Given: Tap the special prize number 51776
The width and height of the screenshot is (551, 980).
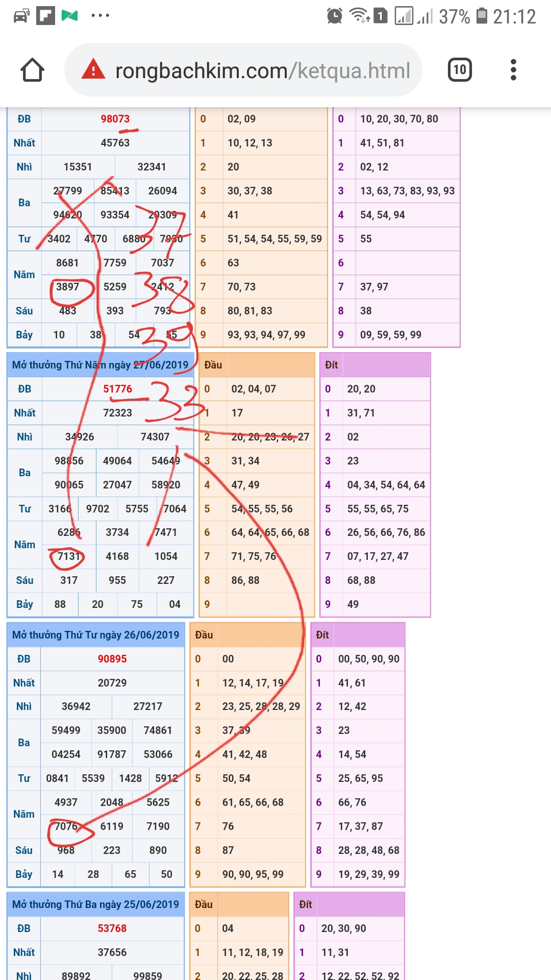Looking at the screenshot, I should [117, 389].
